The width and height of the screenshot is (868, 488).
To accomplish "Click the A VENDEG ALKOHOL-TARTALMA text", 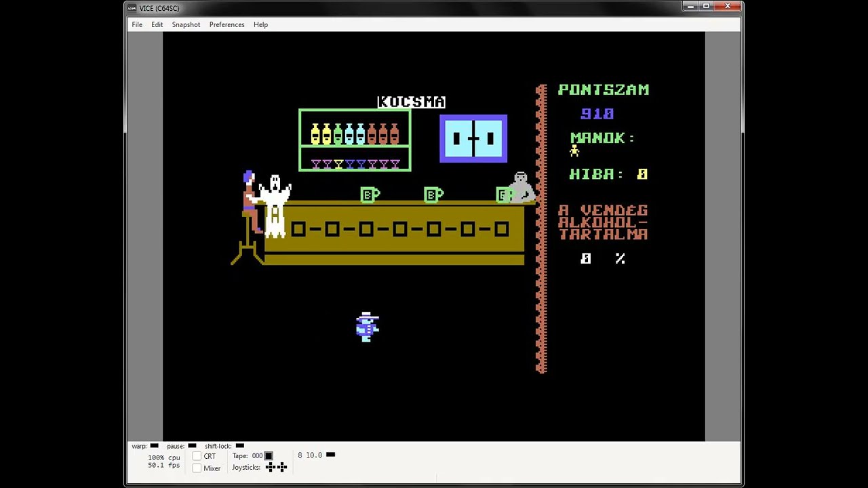I will click(603, 222).
